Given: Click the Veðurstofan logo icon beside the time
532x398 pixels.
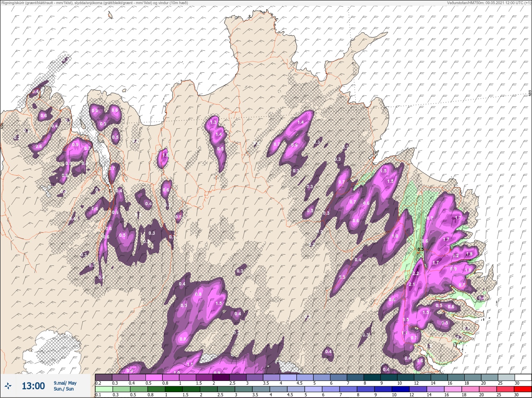Looking at the screenshot, I should [8, 386].
